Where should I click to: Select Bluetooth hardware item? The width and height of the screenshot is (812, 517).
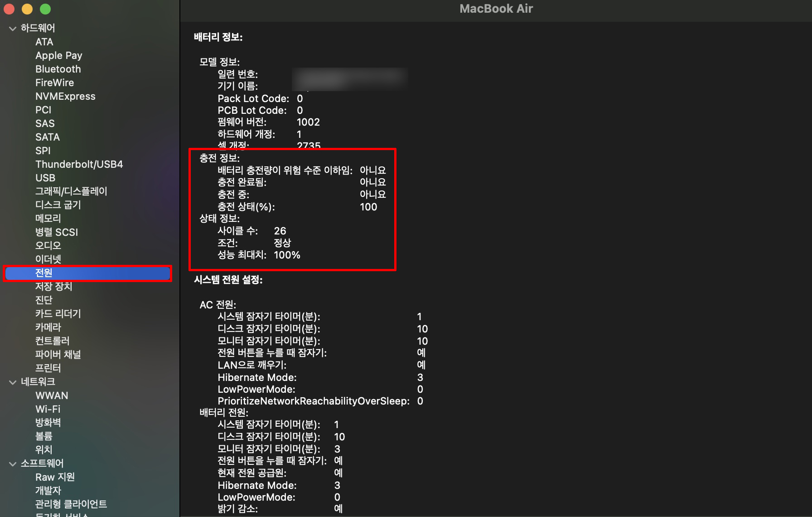[58, 69]
